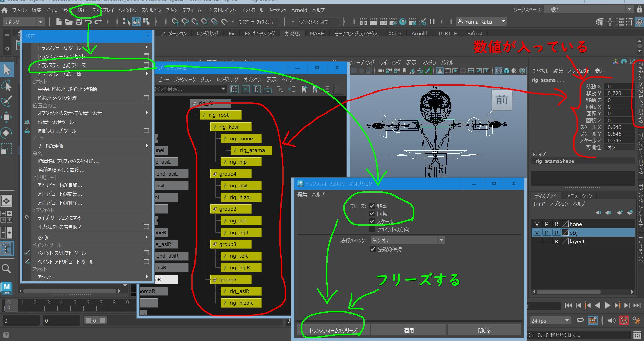The image size is (644, 341).
Task: Open the 修正 menu in menu bar
Action: 82,10
